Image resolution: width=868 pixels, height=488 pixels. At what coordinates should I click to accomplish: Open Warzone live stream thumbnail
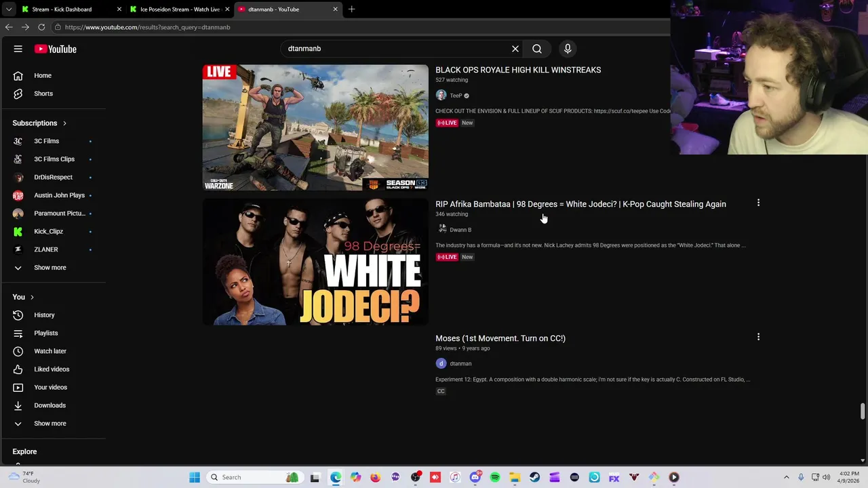[x=315, y=127]
